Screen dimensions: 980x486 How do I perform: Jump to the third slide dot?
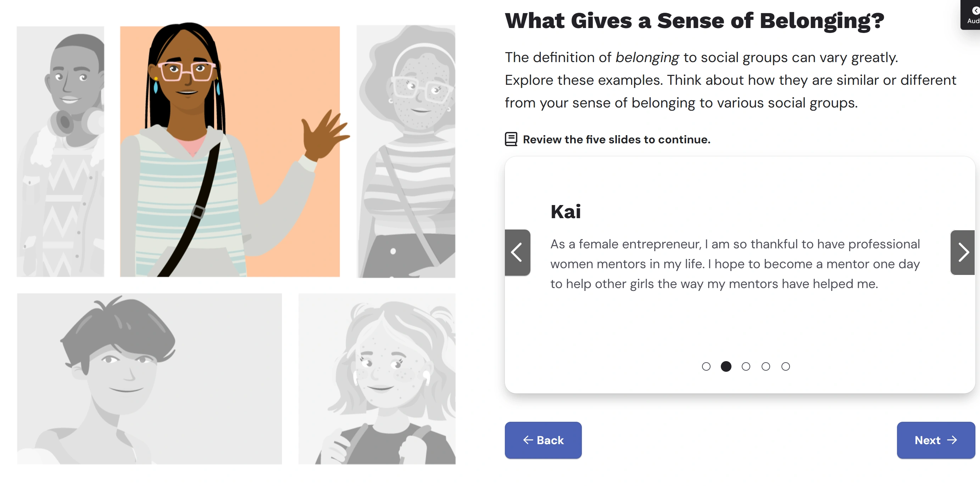pyautogui.click(x=746, y=366)
